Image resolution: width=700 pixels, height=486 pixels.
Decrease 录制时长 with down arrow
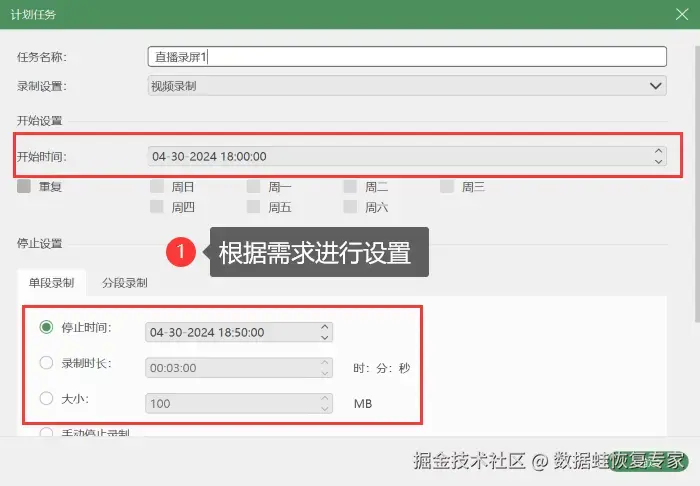[325, 373]
